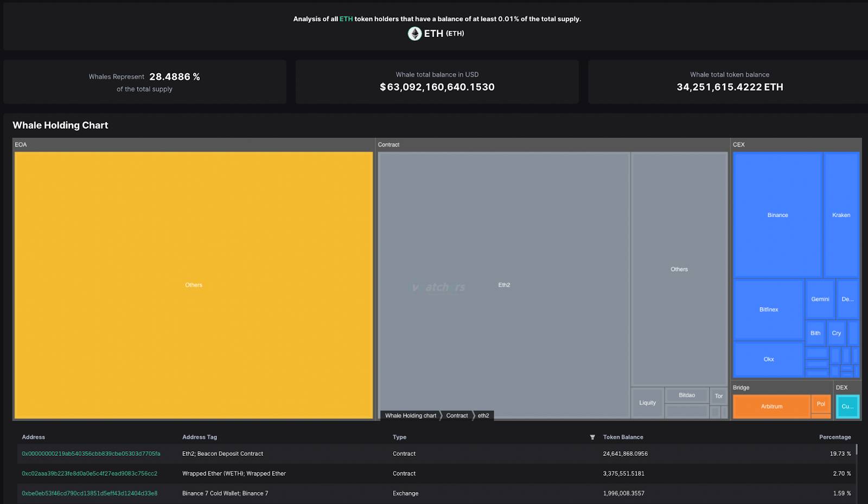
Task: Click 'Wrapped Ether (WETH); Wrapped Ether' tag
Action: [x=234, y=474]
